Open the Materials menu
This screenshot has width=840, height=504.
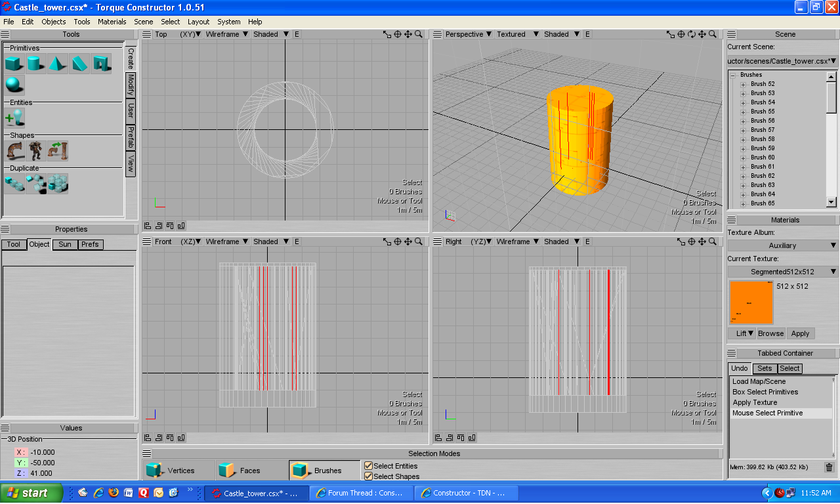pos(112,22)
